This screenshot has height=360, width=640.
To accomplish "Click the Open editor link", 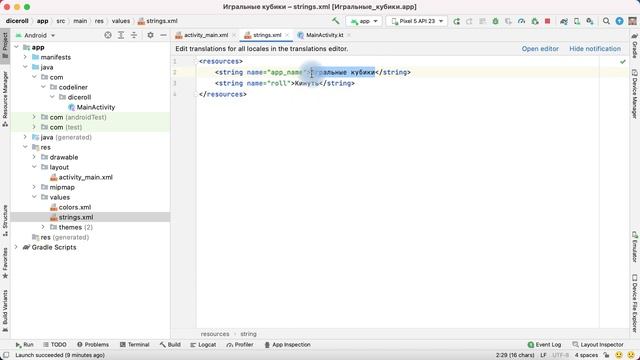I will point(540,49).
